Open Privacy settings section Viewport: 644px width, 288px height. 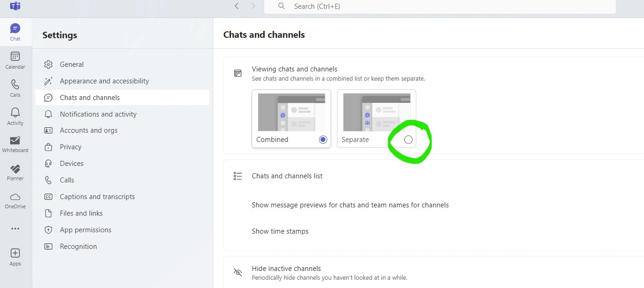pyautogui.click(x=71, y=147)
